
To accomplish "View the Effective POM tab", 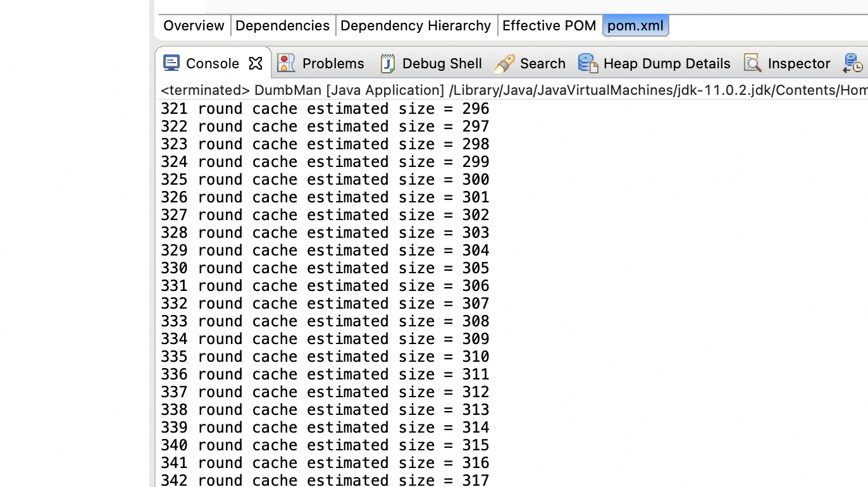I will pyautogui.click(x=549, y=26).
